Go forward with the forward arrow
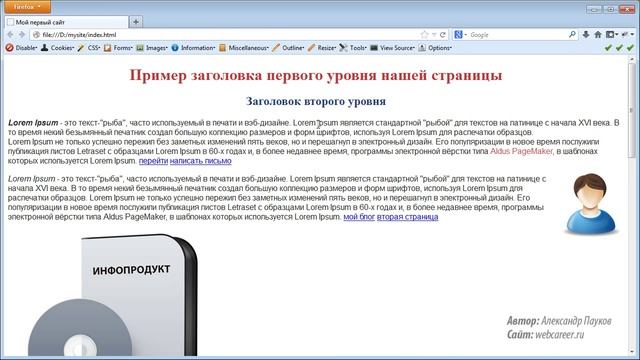640x360 pixels. click(22, 35)
